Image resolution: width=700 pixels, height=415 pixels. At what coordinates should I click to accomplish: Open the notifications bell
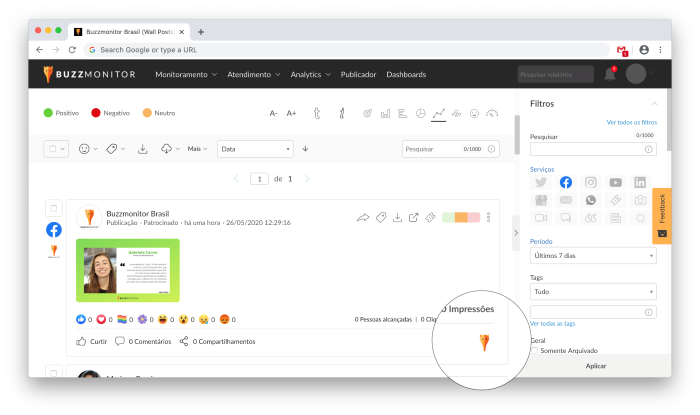coord(610,74)
